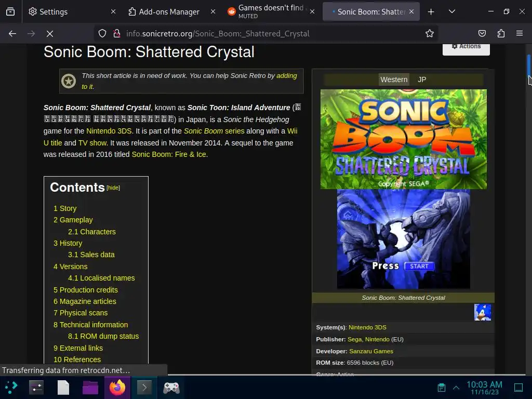Open the clipboard tray icon
Screen dimensions: 532x399
pyautogui.click(x=442, y=388)
